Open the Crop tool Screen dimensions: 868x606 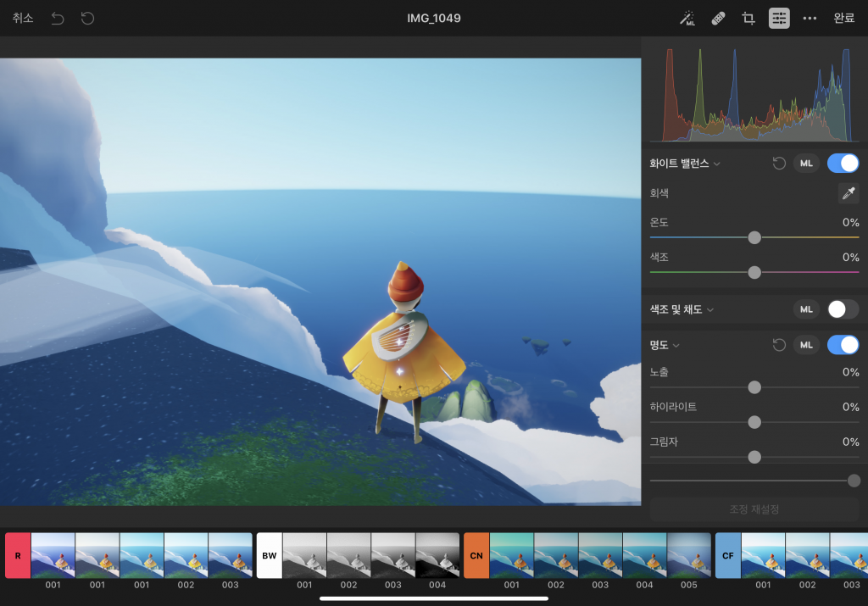[x=748, y=19]
